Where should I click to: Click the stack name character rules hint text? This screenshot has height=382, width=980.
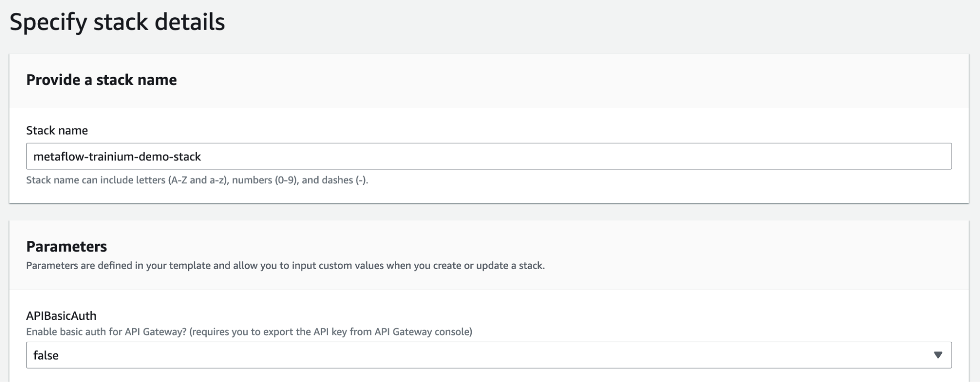[x=197, y=180]
